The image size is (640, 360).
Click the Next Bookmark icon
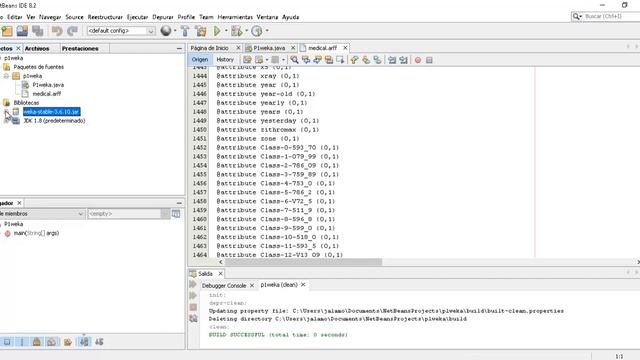click(366, 60)
